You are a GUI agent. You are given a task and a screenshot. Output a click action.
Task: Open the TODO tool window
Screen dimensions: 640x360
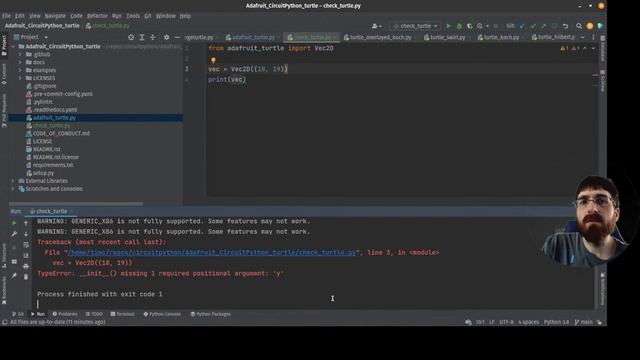click(x=94, y=314)
